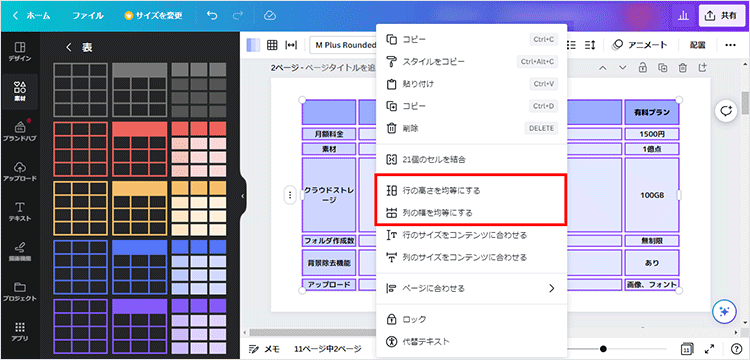Duplicate the page icon

[x=662, y=67]
